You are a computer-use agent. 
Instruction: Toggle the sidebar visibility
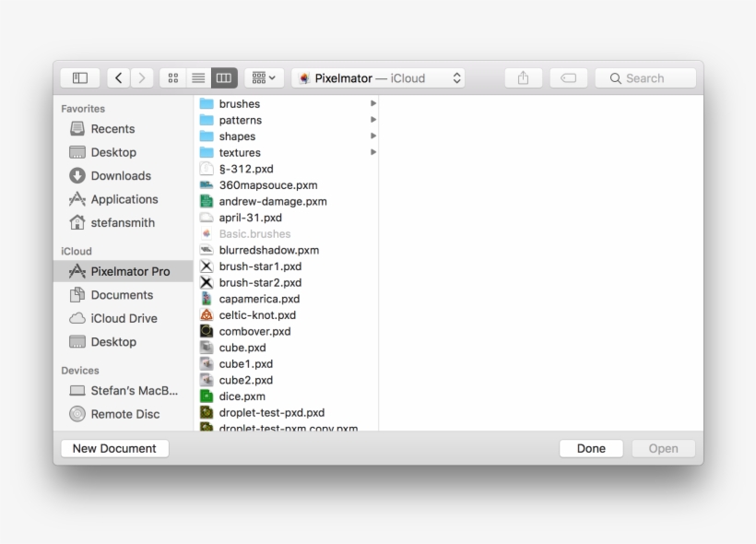(79, 77)
